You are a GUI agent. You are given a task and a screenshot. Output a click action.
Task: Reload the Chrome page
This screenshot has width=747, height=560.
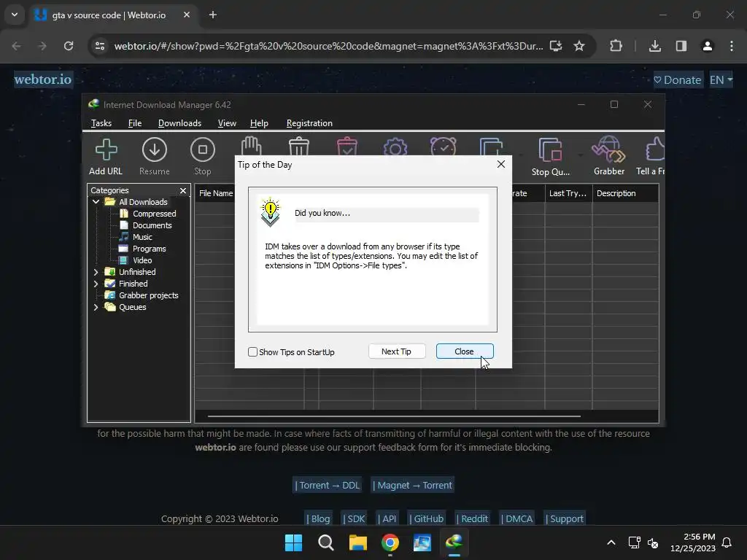[69, 46]
